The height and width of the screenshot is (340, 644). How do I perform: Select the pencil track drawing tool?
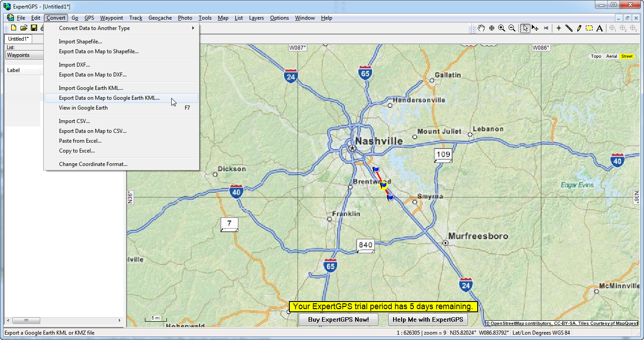tap(579, 28)
